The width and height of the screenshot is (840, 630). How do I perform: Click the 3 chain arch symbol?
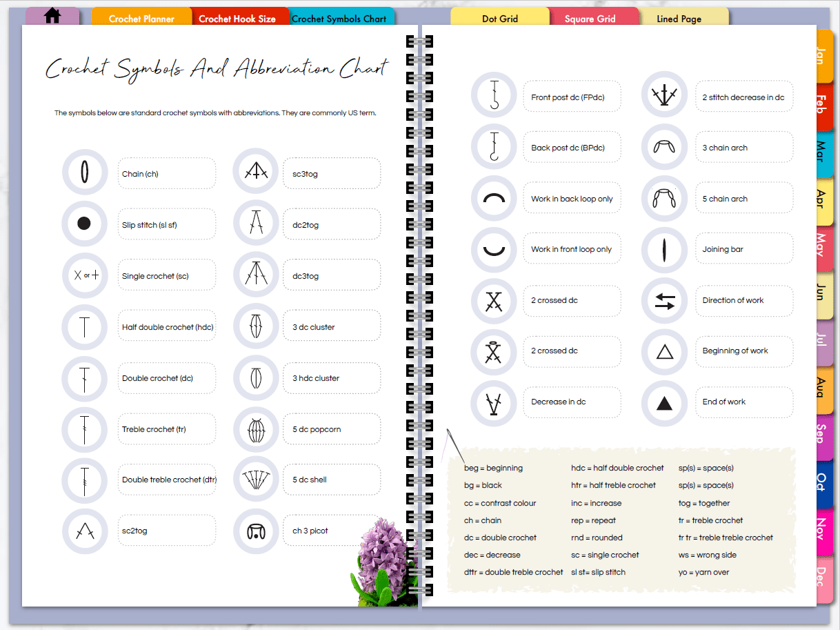pyautogui.click(x=664, y=146)
